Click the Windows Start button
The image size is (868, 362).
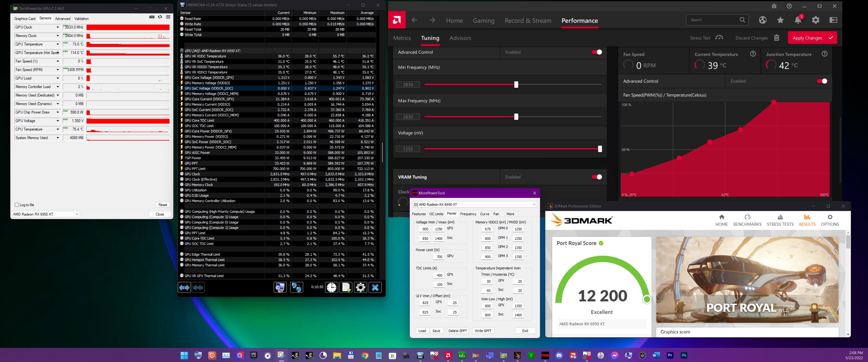click(184, 355)
